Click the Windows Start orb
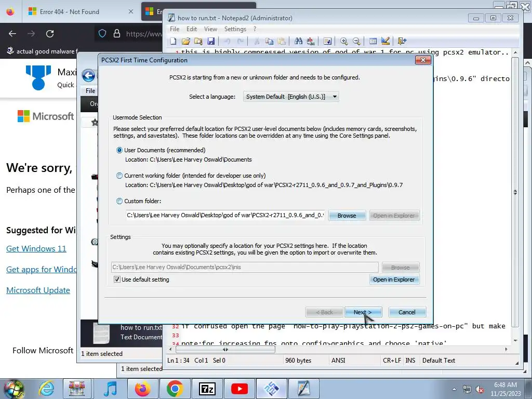The image size is (532, 399). click(14, 389)
